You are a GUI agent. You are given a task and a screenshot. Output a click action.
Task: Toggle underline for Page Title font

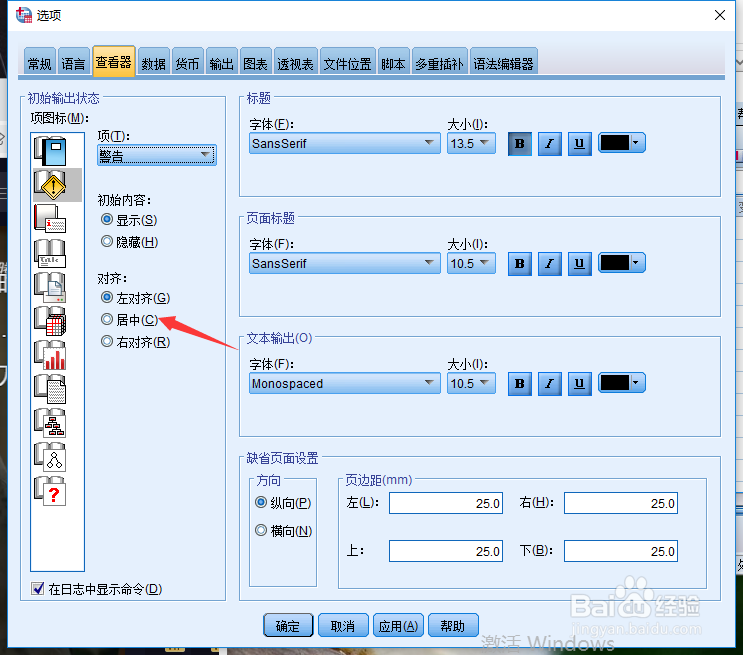pyautogui.click(x=580, y=264)
